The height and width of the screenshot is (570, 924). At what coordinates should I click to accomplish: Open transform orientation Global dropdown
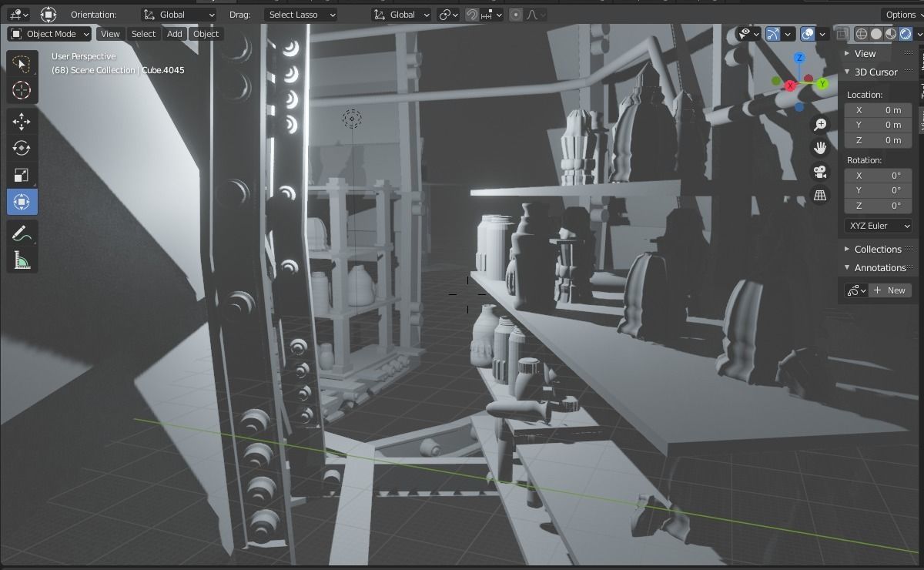[x=400, y=15]
